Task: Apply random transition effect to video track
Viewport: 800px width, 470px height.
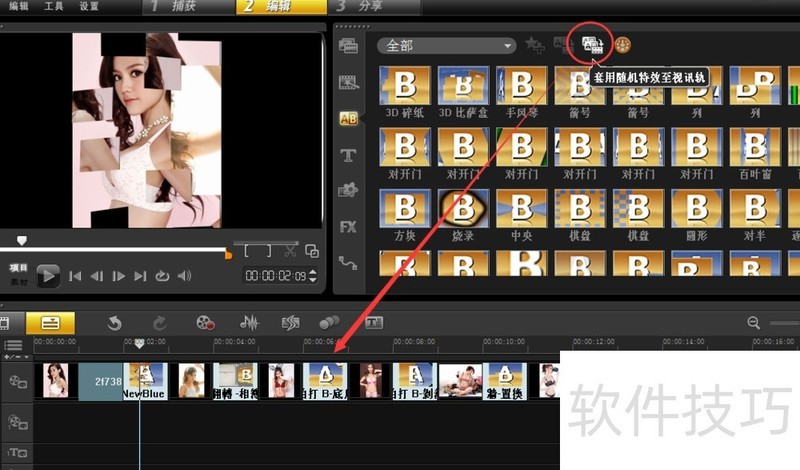Action: (589, 44)
